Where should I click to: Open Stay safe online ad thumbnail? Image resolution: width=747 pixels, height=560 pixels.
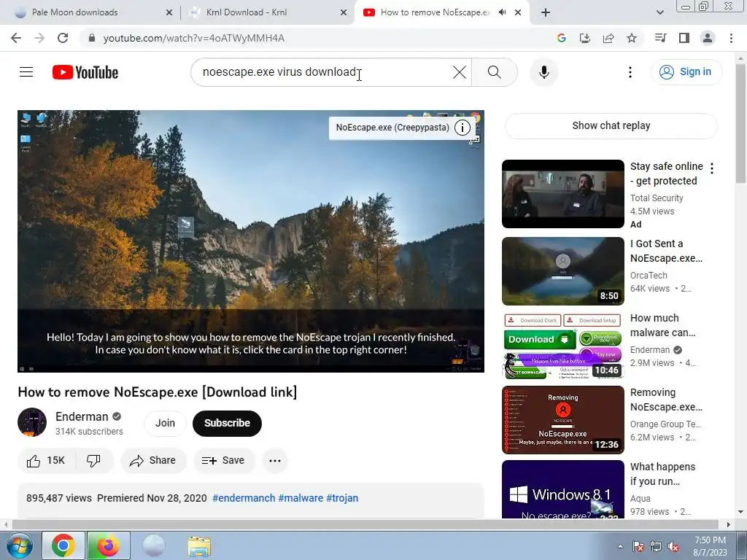[562, 194]
